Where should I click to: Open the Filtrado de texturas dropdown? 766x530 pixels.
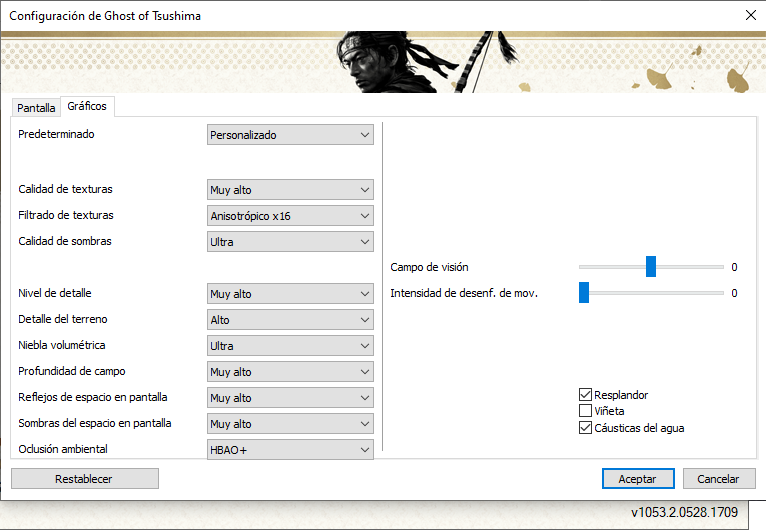tap(290, 215)
